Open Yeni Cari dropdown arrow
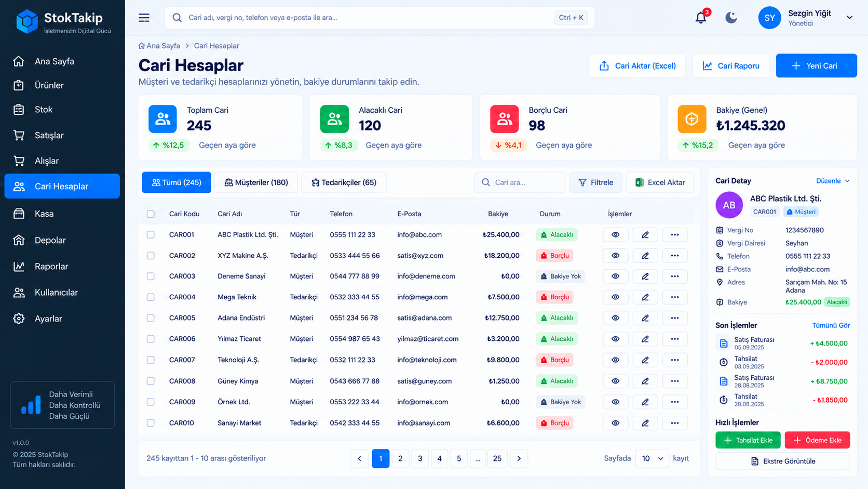The width and height of the screenshot is (868, 489). click(x=847, y=66)
